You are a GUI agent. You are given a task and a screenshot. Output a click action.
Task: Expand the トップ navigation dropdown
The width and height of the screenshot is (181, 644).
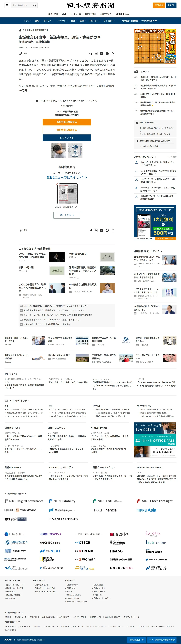28,21
